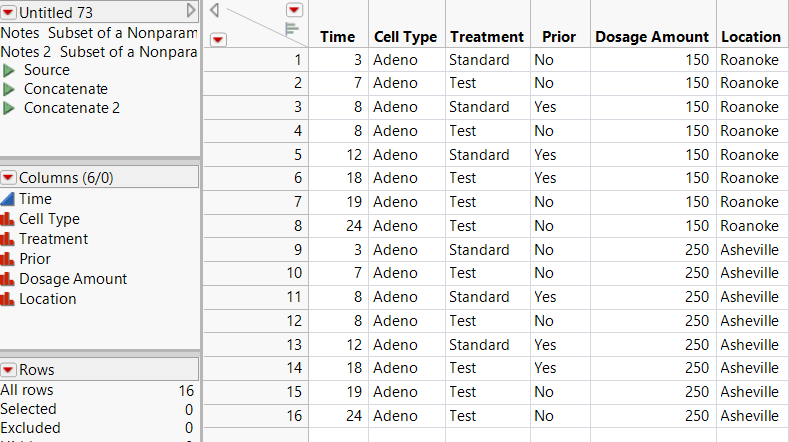The width and height of the screenshot is (789, 442).
Task: Select Location in the Columns list
Action: pyautogui.click(x=47, y=299)
